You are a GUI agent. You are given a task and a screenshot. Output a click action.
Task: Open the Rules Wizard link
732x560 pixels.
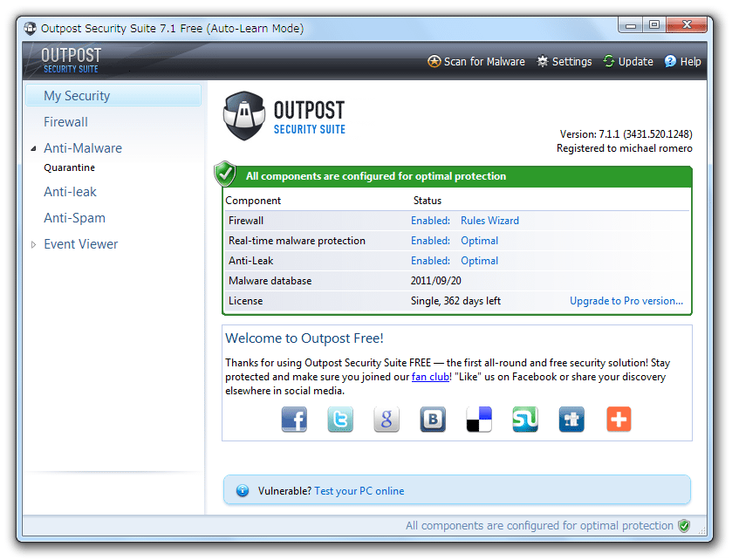coord(489,221)
